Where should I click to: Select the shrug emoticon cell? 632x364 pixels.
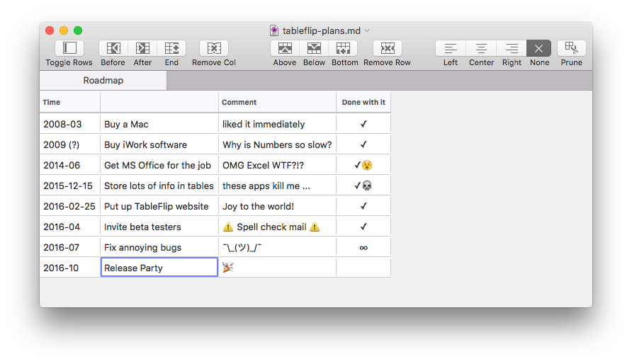click(277, 247)
